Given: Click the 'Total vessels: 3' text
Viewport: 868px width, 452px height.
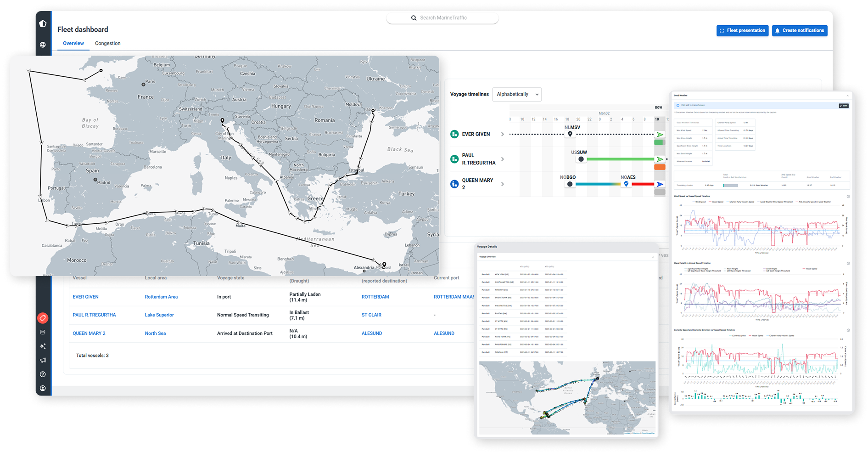Looking at the screenshot, I should (x=92, y=356).
